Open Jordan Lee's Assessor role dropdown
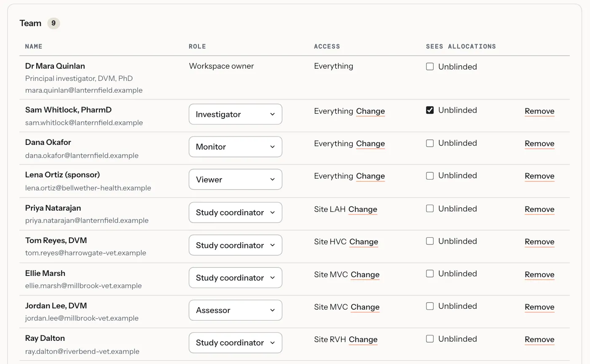The image size is (590, 364). click(x=235, y=310)
